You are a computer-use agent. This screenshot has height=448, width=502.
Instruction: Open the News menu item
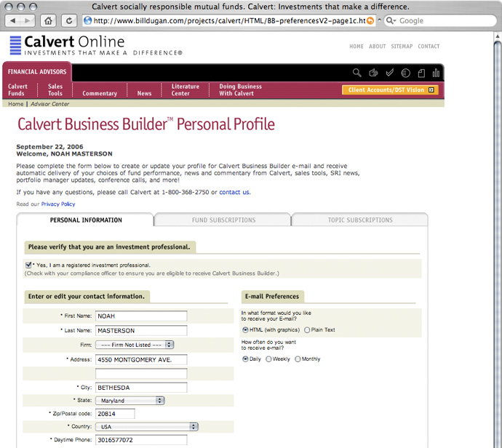point(144,93)
